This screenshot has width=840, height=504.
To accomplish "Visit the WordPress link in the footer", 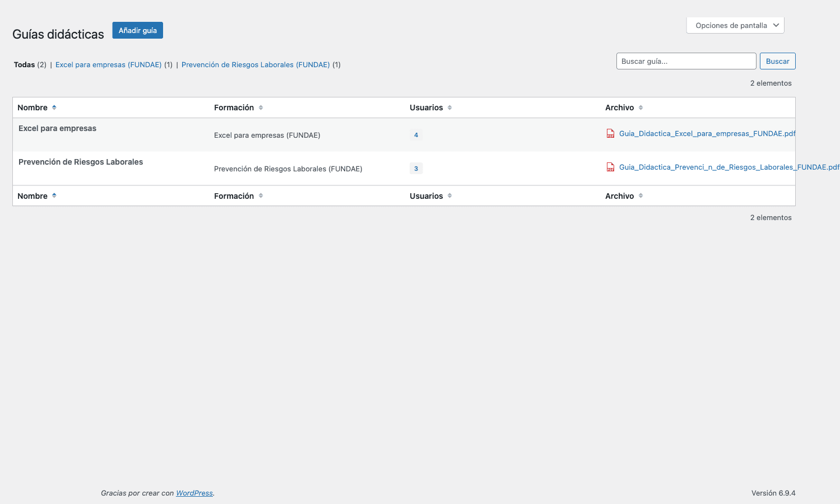I will click(194, 493).
